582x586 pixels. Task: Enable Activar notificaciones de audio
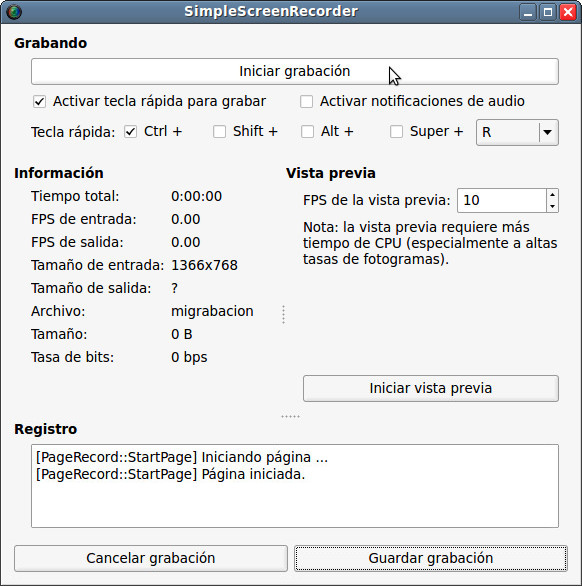pos(307,102)
